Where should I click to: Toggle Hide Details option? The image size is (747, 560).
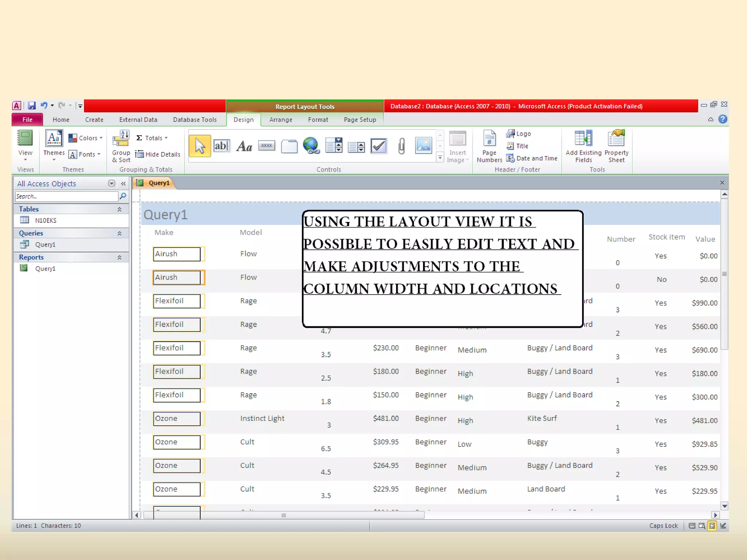158,154
